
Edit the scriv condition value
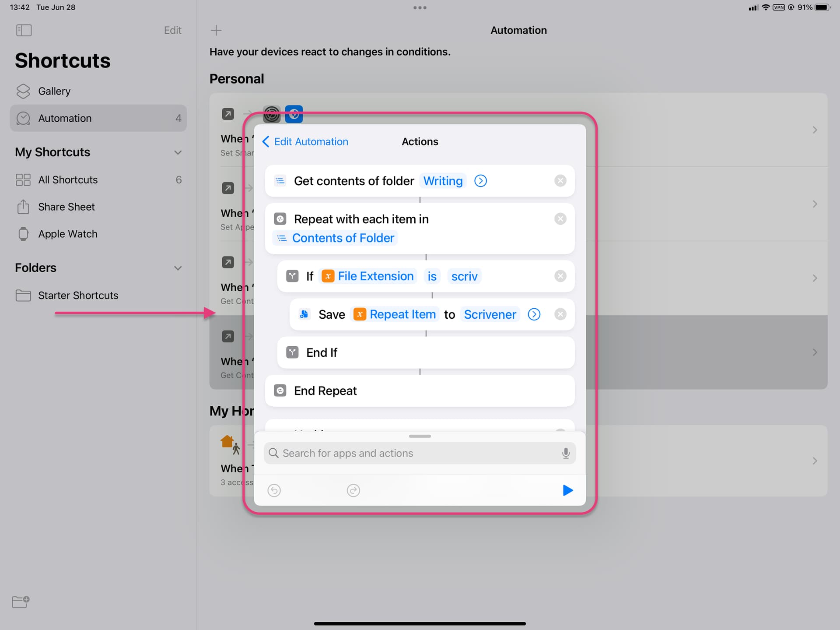pos(464,276)
